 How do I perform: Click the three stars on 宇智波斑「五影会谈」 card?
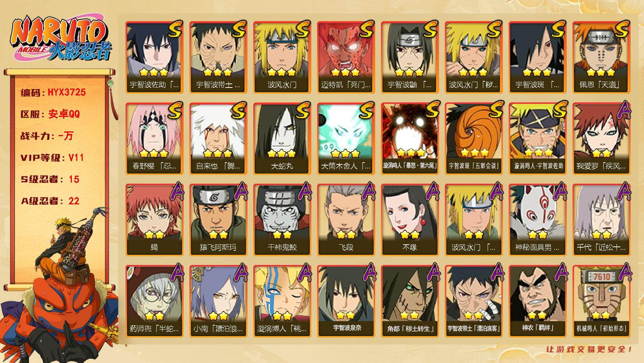[473, 153]
